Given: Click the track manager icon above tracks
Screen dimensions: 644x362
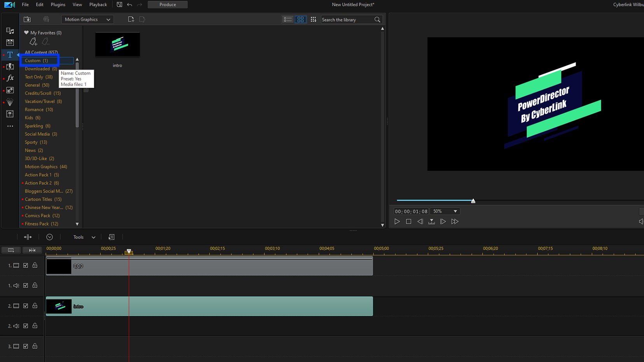Looking at the screenshot, I should 11,250.
